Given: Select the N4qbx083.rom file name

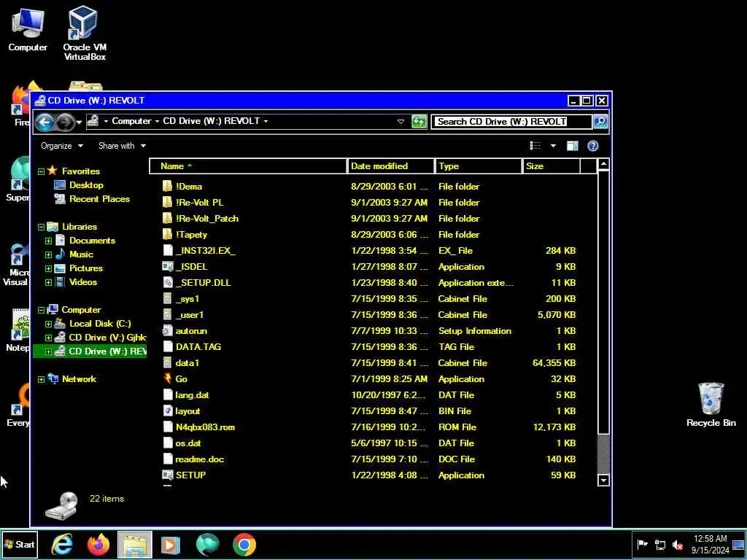Looking at the screenshot, I should pyautogui.click(x=205, y=427).
